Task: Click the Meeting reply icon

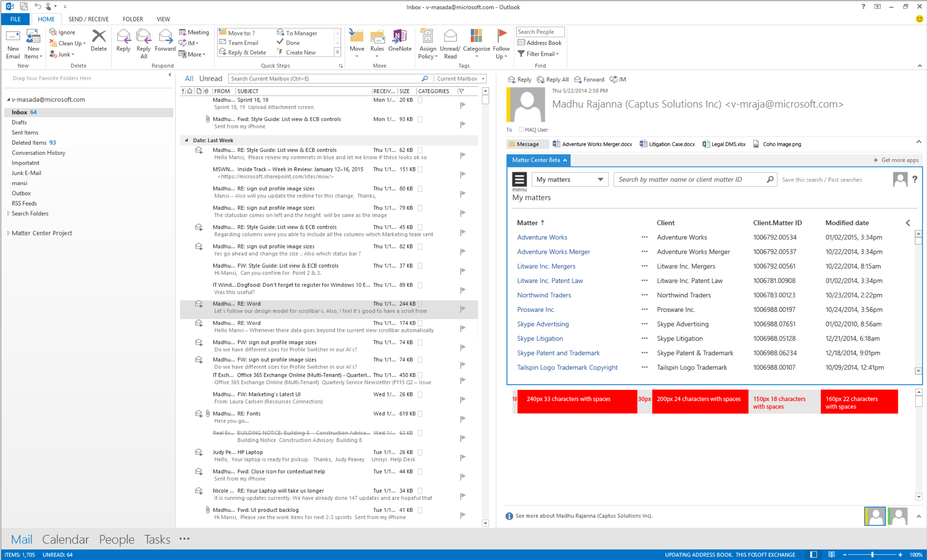Action: coord(182,32)
